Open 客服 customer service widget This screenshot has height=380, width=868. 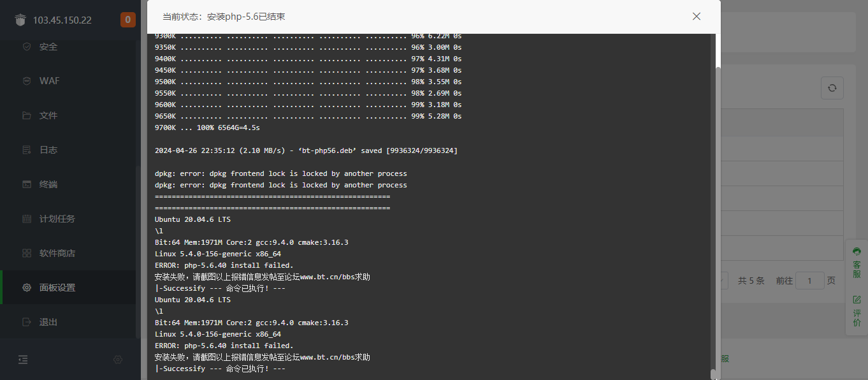click(x=857, y=263)
